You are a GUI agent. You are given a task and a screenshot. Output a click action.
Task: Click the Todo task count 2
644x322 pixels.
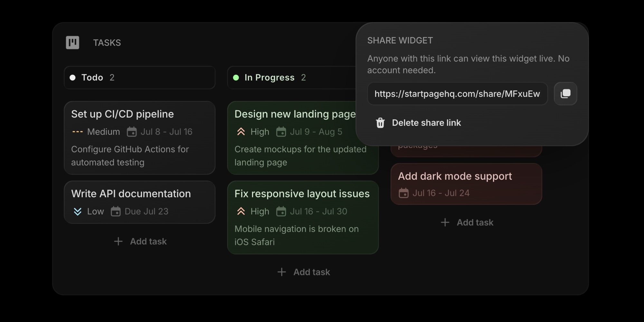tap(112, 78)
